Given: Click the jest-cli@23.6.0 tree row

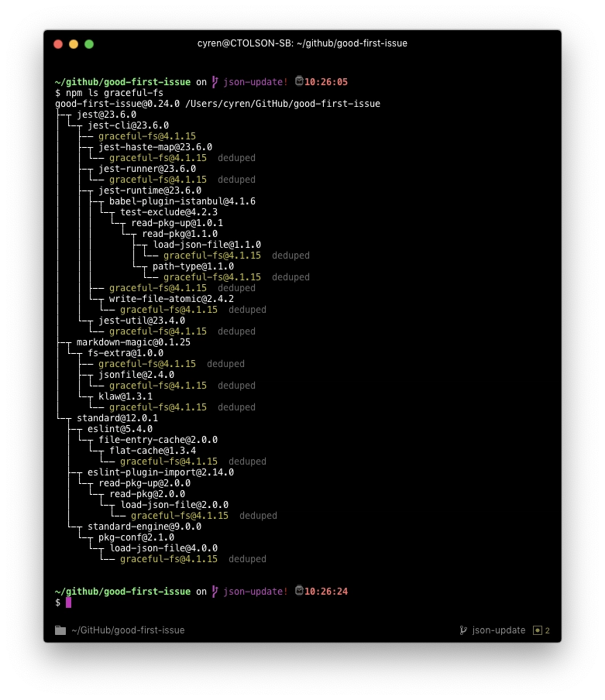Looking at the screenshot, I should click(128, 125).
